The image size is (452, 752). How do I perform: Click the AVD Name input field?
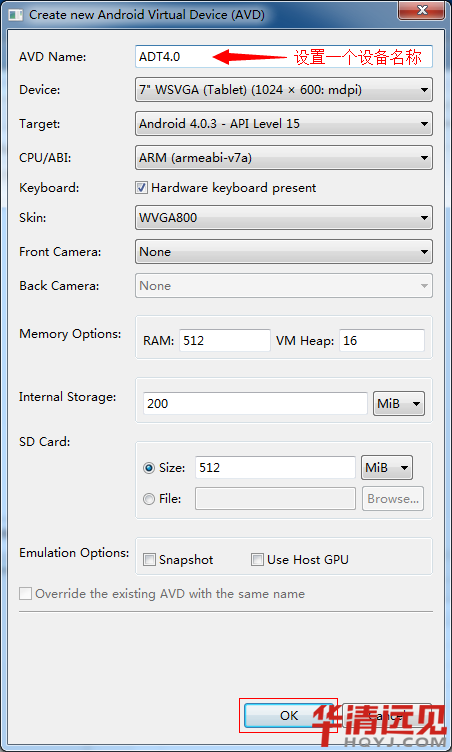[284, 57]
